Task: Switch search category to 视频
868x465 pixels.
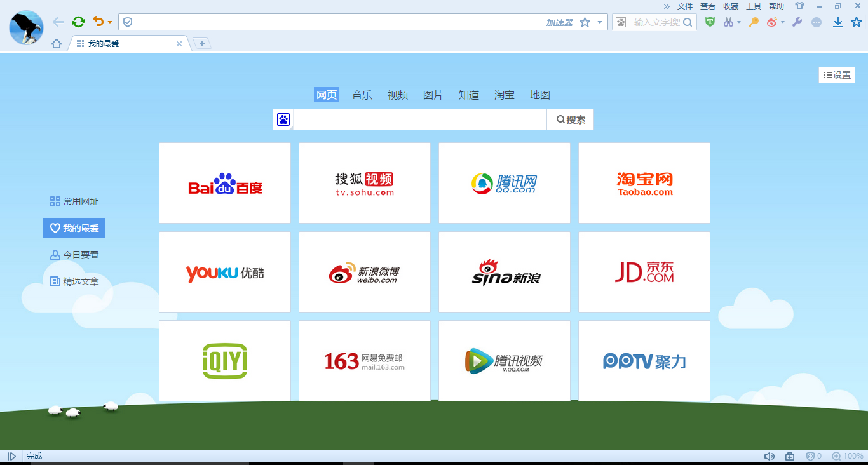Action: [x=398, y=95]
